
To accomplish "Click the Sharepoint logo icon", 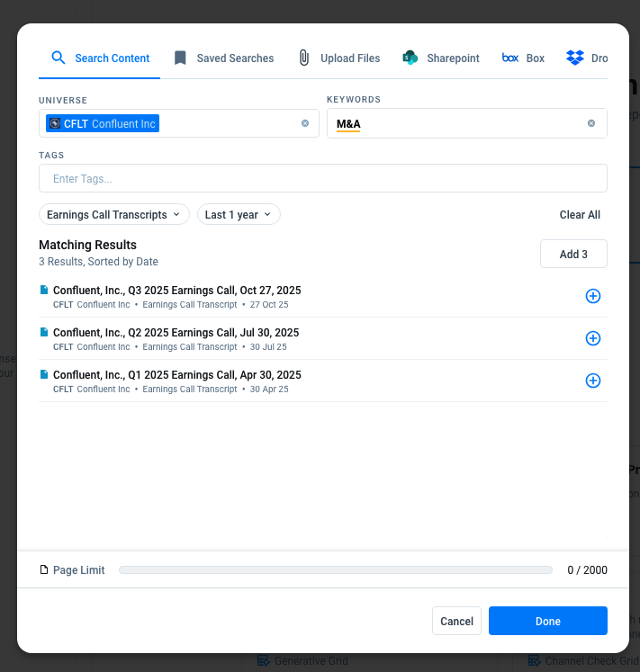I will 410,58.
